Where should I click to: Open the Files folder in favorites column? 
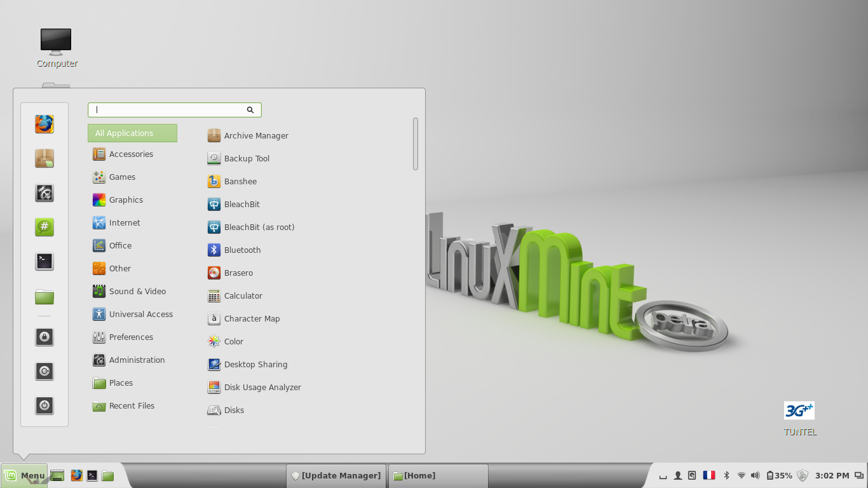coord(44,295)
